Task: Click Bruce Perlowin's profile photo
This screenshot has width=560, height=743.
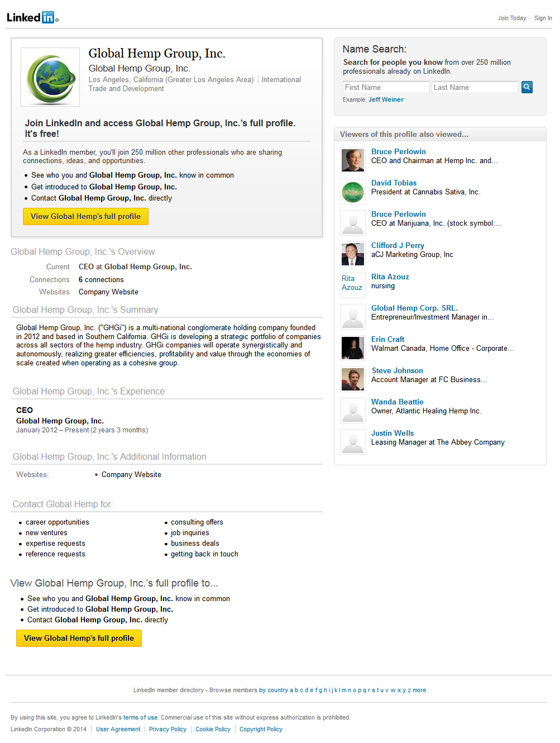Action: pos(352,160)
